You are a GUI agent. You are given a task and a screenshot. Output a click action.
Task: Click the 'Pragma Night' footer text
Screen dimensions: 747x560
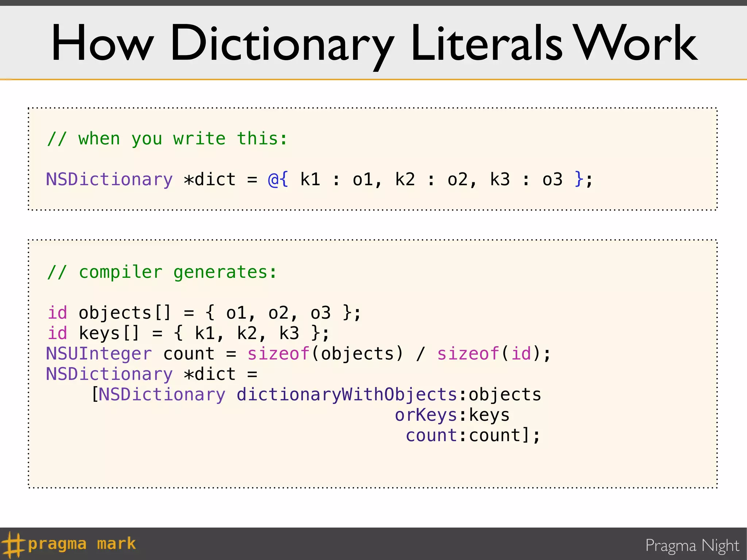tap(692, 546)
